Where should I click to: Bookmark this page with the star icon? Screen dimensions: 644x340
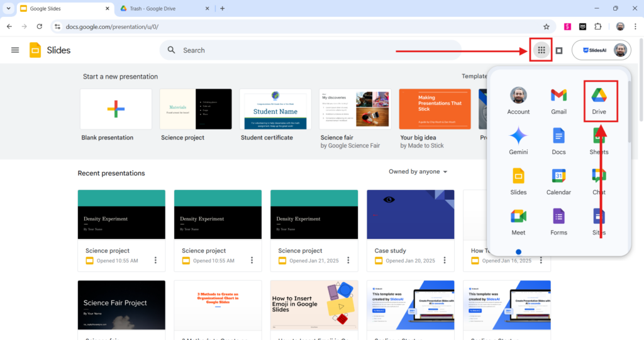pyautogui.click(x=547, y=26)
